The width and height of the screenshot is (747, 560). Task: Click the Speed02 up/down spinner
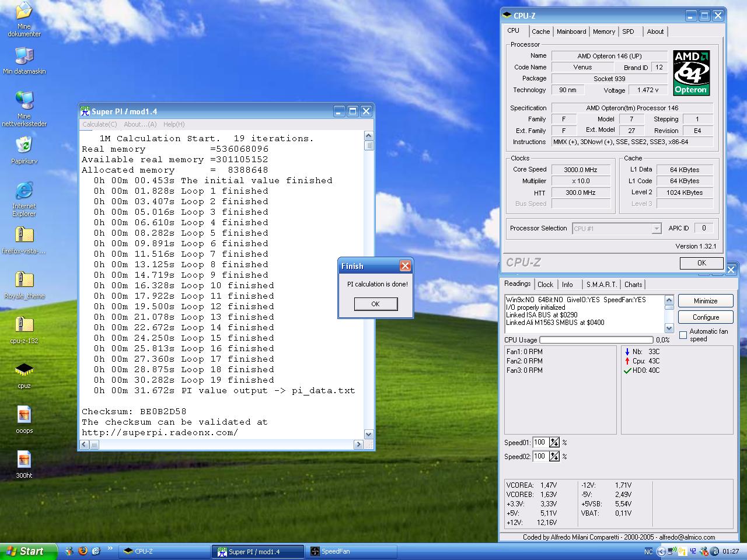pyautogui.click(x=554, y=457)
